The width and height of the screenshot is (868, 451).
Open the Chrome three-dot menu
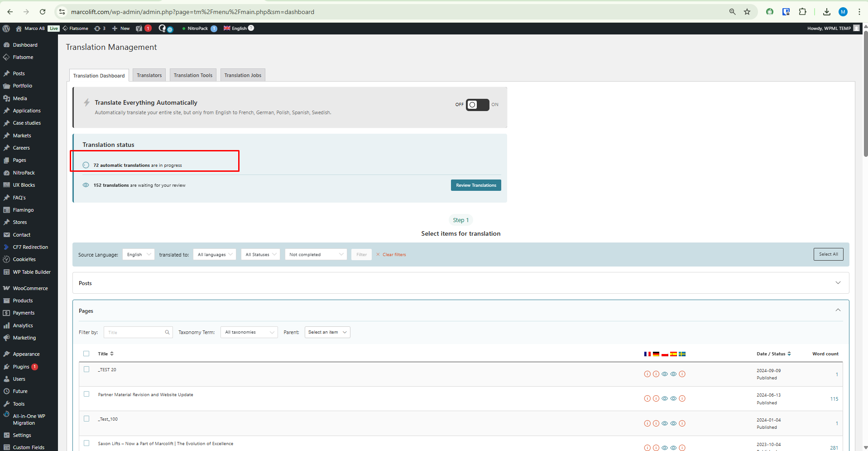[859, 12]
